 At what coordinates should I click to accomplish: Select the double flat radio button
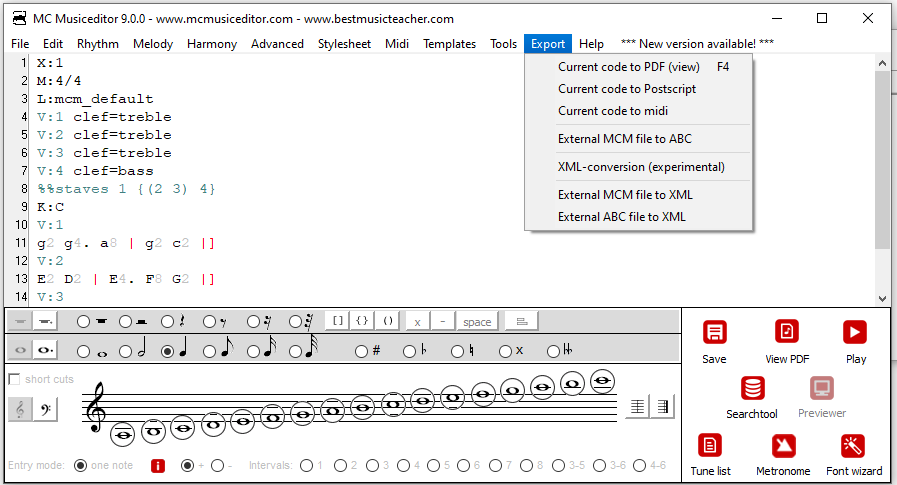point(553,351)
